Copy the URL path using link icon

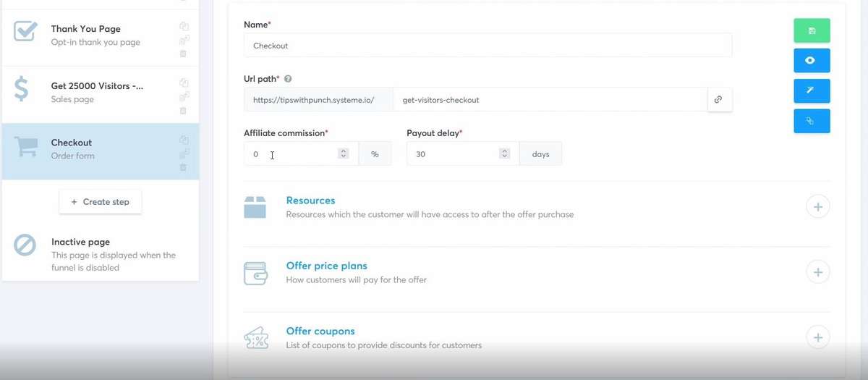pos(718,100)
